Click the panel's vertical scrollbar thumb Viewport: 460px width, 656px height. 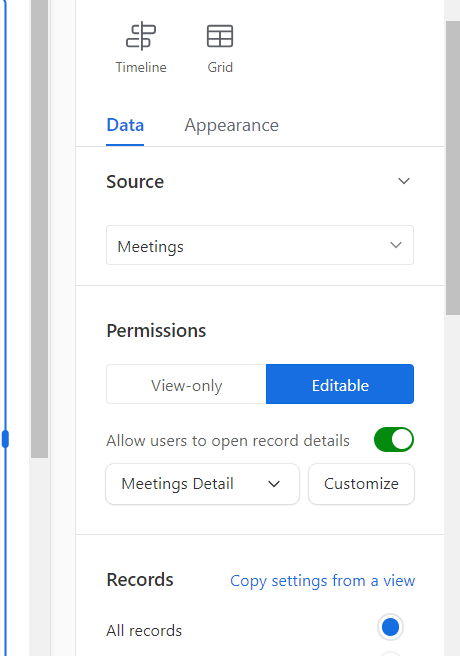pos(452,167)
